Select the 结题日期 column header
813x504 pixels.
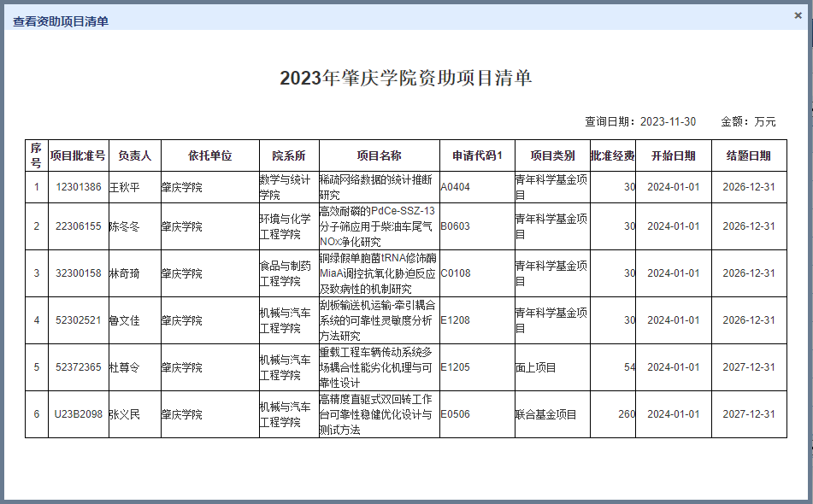[x=748, y=155]
